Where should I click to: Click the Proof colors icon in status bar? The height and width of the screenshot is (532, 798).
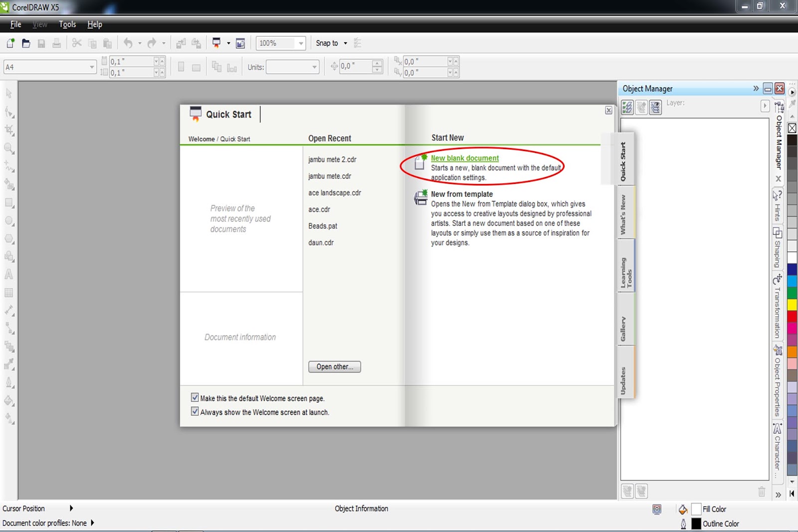(x=657, y=509)
